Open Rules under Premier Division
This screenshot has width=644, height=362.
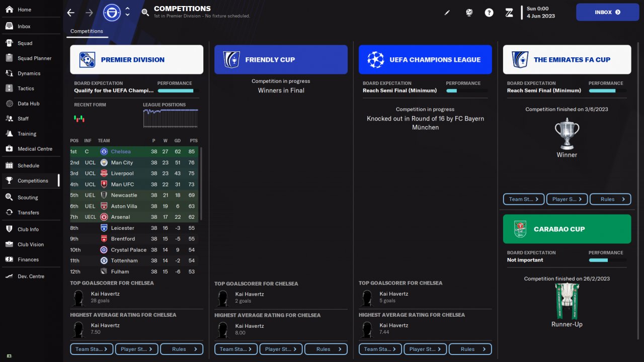coord(182,349)
